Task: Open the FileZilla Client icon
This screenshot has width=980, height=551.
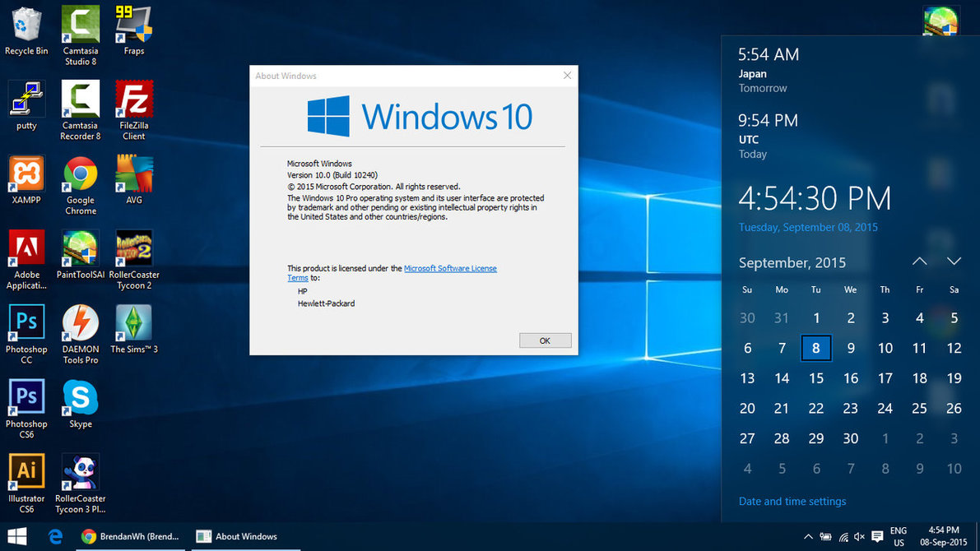Action: click(134, 110)
